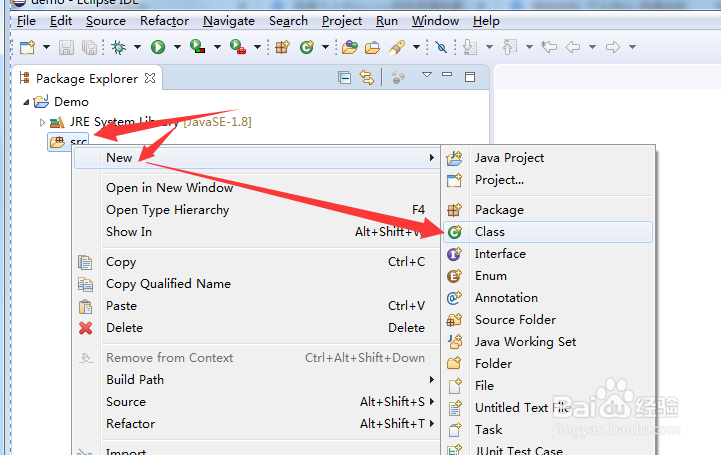Click the green Run button icon

158,47
